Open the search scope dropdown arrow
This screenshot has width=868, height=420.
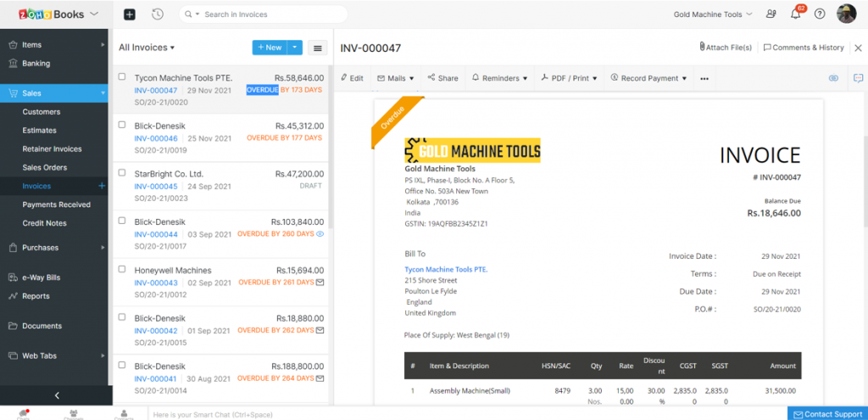coord(197,14)
